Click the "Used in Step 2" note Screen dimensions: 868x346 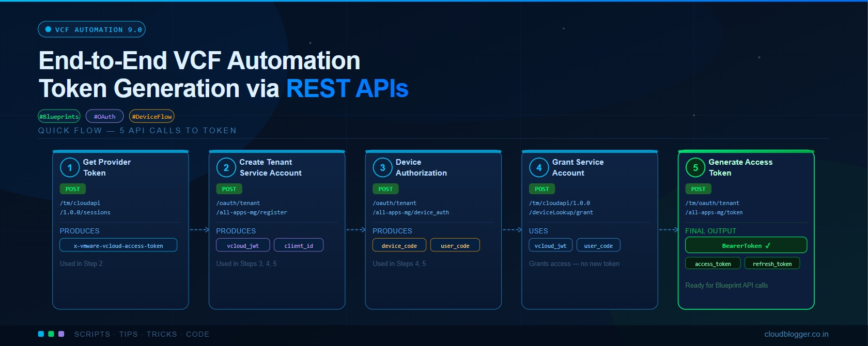pyautogui.click(x=81, y=263)
